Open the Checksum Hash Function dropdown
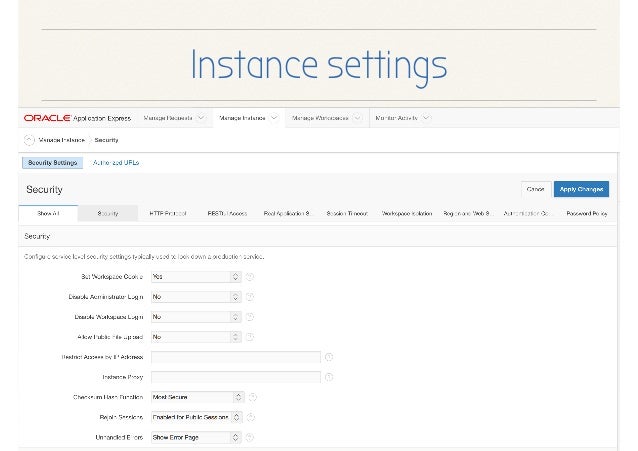This screenshot has height=451, width=638. [195, 397]
